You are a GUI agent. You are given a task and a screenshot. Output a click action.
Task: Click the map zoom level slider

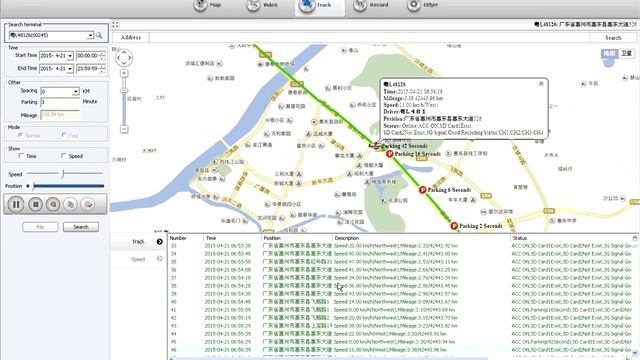[x=124, y=90]
